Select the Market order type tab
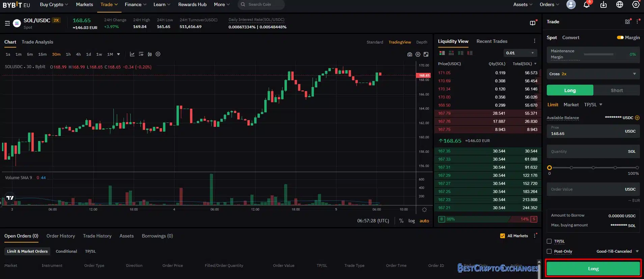The height and width of the screenshot is (279, 644). (571, 105)
